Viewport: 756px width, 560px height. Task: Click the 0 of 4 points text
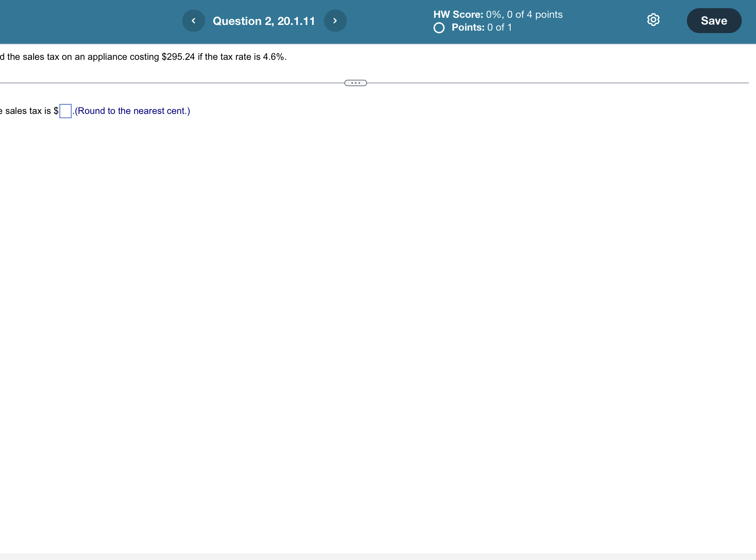click(535, 15)
